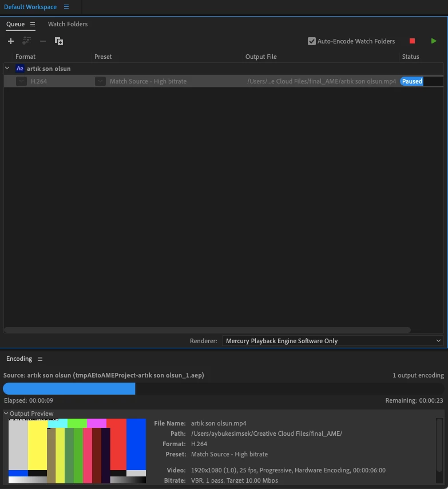The image size is (448, 489).
Task: Start the queue with the green play button
Action: point(434,41)
